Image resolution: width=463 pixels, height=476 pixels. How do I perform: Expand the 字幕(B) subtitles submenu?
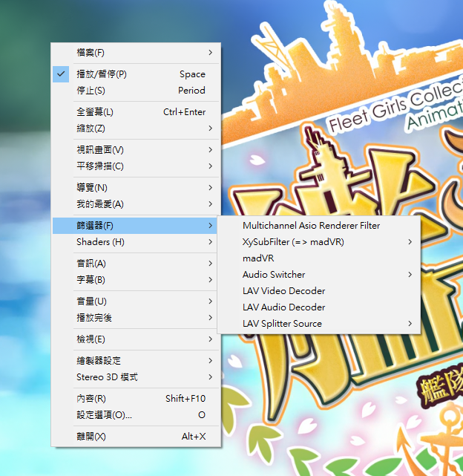tap(136, 280)
